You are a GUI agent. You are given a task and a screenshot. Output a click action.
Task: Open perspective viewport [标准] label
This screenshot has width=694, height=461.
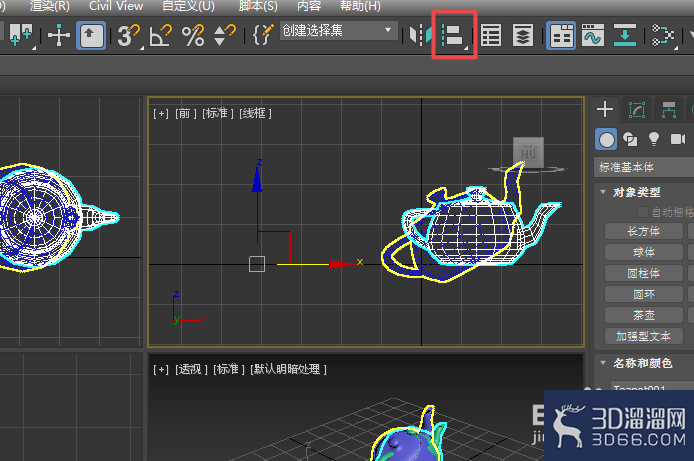(229, 369)
